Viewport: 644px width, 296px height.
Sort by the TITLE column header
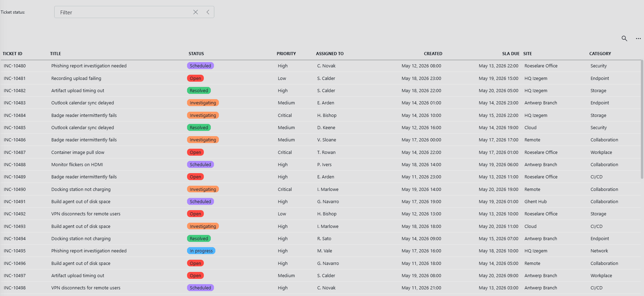tap(56, 54)
